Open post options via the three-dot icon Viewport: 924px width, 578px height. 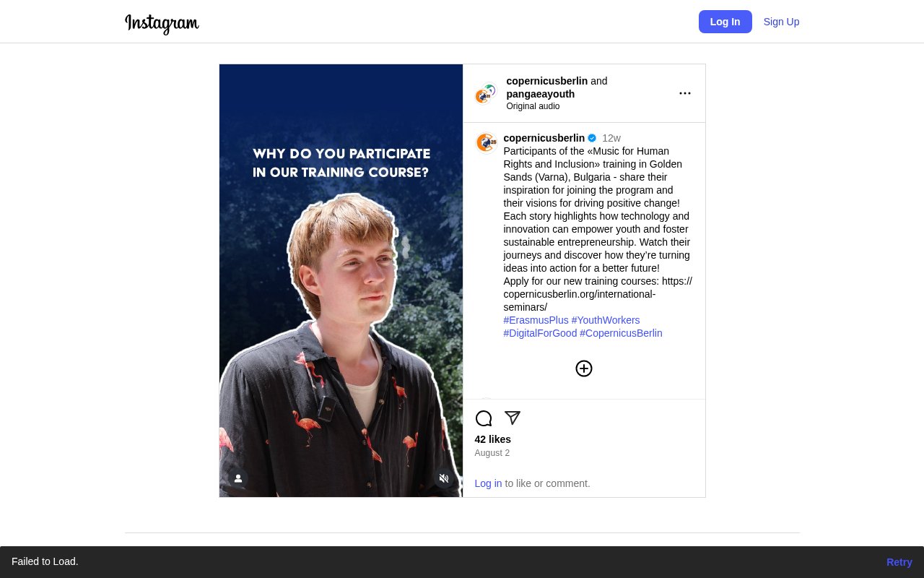(x=684, y=93)
